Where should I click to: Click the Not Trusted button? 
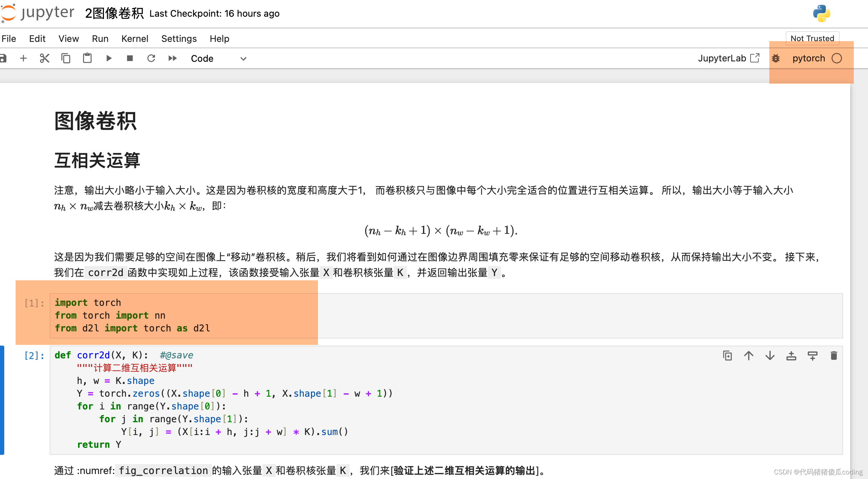[812, 38]
